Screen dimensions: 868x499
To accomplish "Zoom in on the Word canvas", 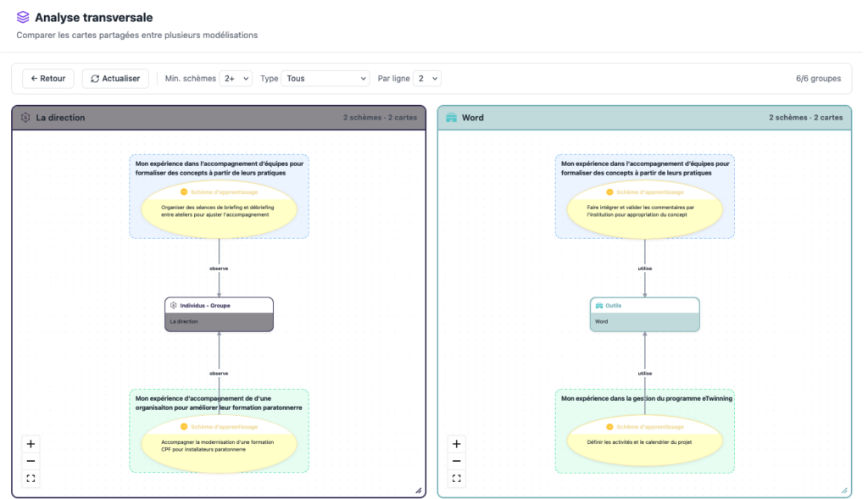I will (x=457, y=444).
